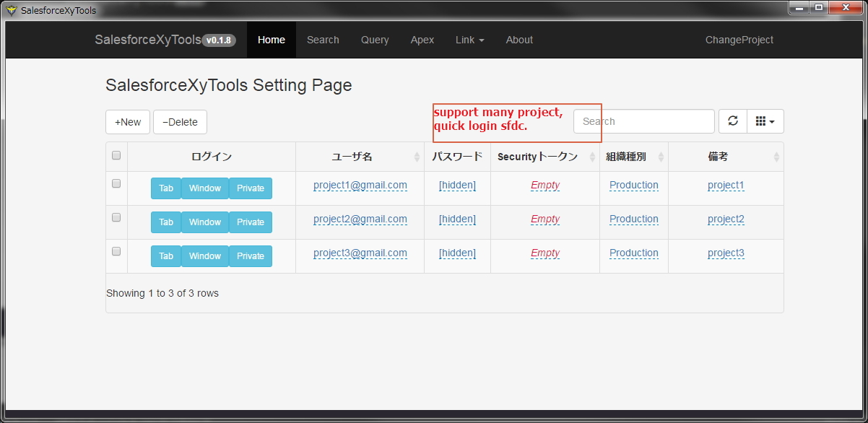Screen dimensions: 868x423
Task: Change Production org type for project1
Action: point(634,186)
